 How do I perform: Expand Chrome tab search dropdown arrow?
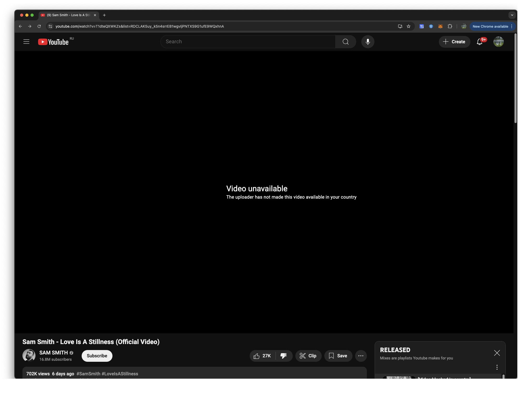tap(512, 15)
